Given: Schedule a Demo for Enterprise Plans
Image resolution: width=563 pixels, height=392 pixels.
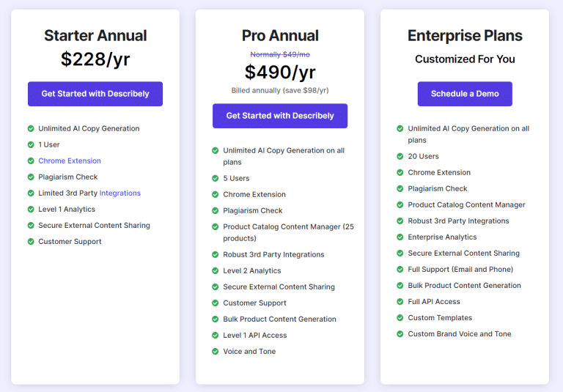Looking at the screenshot, I should point(465,94).
